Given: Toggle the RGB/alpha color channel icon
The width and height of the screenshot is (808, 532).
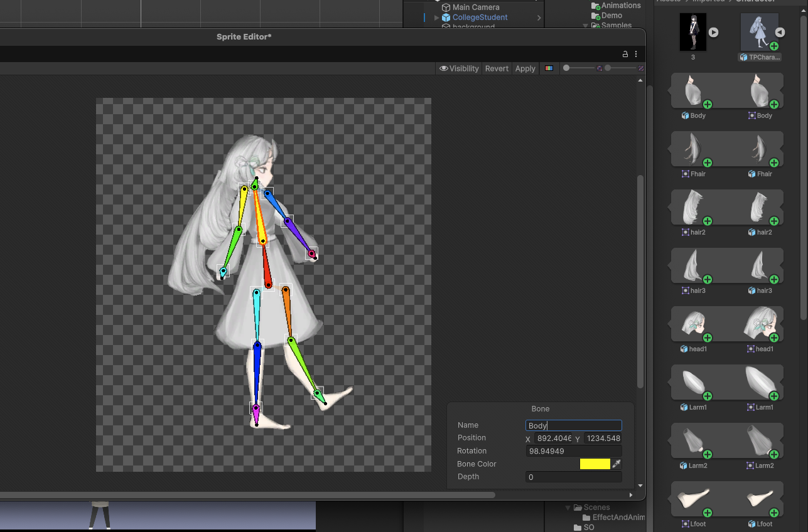Looking at the screenshot, I should click(x=549, y=68).
